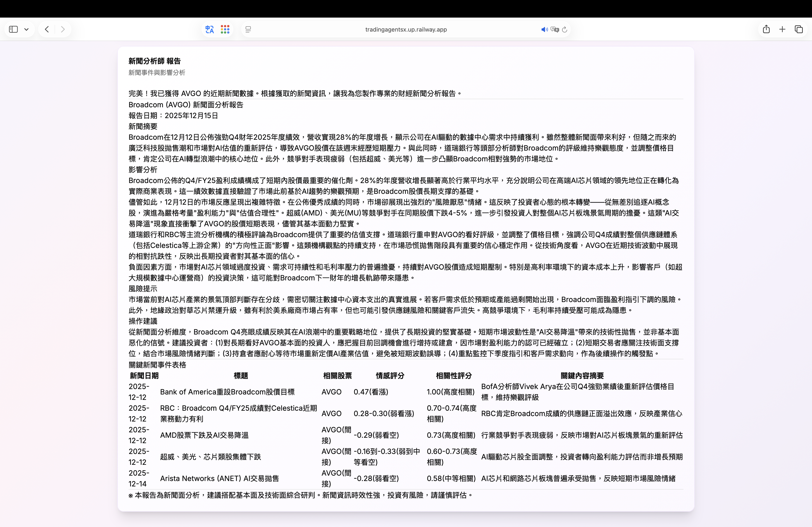This screenshot has width=812, height=527.
Task: Reload the current page
Action: pyautogui.click(x=565, y=30)
